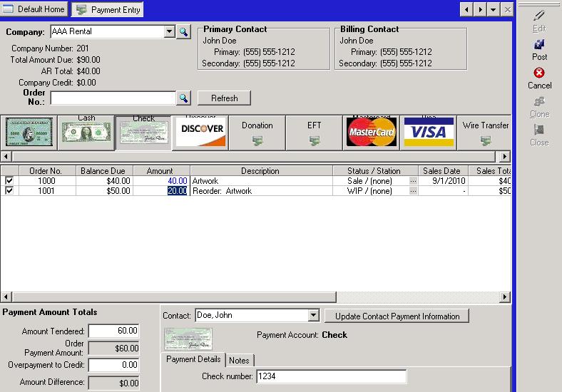Viewport: 562px width, 392px height.
Task: Select Visa payment type
Action: pyautogui.click(x=429, y=133)
